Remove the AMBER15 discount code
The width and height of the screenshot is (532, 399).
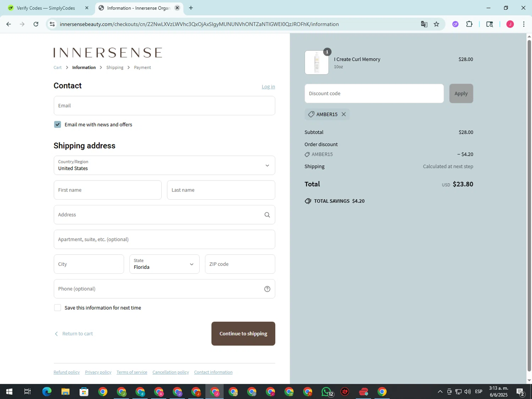344,114
